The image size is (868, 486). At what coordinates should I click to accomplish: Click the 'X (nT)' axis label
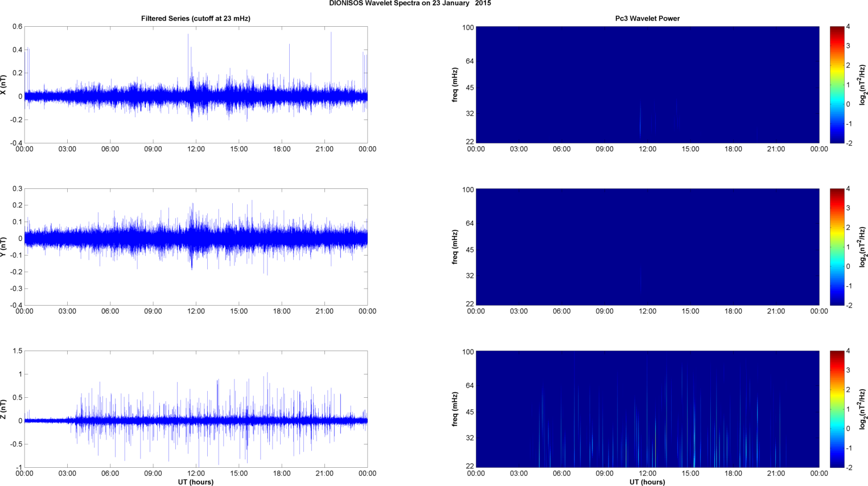click(x=3, y=85)
